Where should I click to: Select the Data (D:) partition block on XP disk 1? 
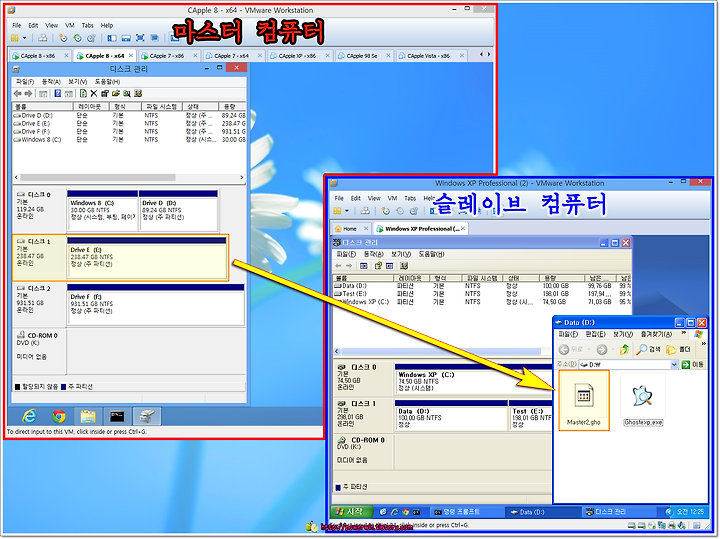pyautogui.click(x=451, y=415)
